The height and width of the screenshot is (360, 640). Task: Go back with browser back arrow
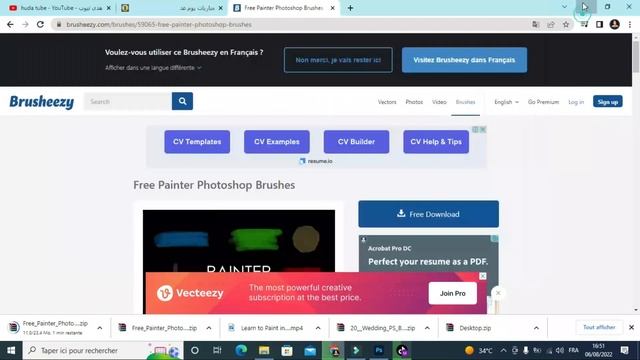10,24
